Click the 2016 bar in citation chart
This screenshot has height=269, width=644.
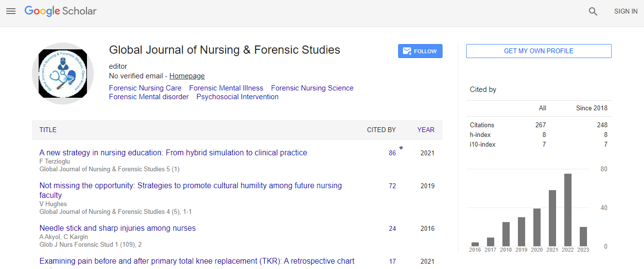[x=475, y=244]
